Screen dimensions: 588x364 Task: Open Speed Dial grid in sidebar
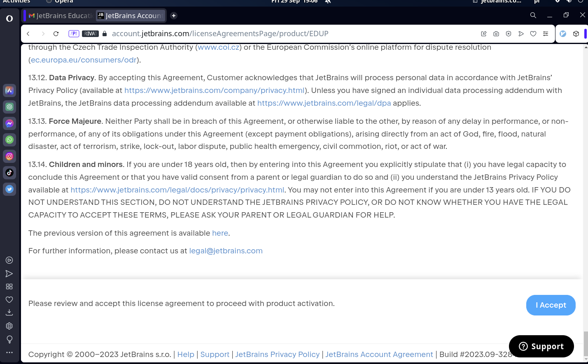[x=9, y=287]
